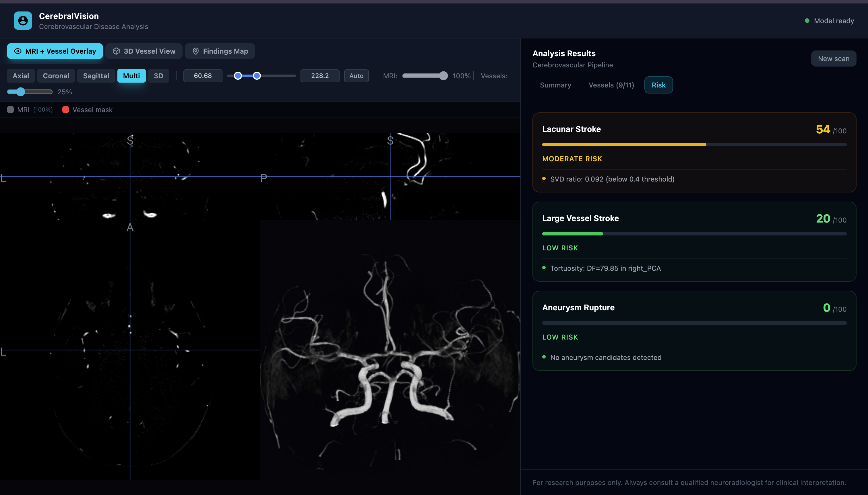868x495 pixels.
Task: Click the map pin icon for Findings Map
Action: click(196, 51)
